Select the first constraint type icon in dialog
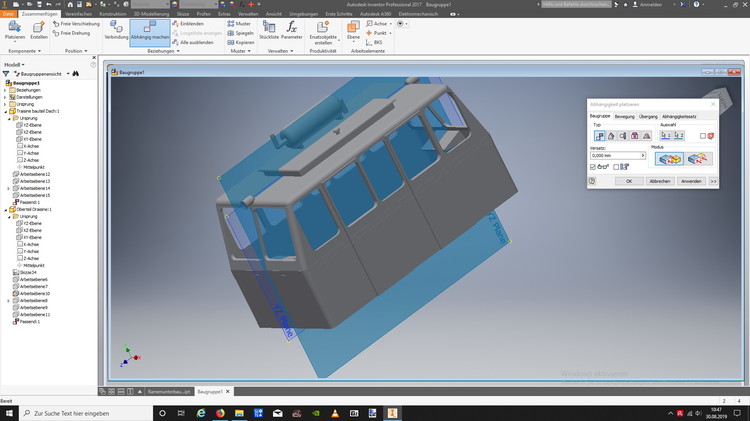This screenshot has width=750, height=421. 600,136
